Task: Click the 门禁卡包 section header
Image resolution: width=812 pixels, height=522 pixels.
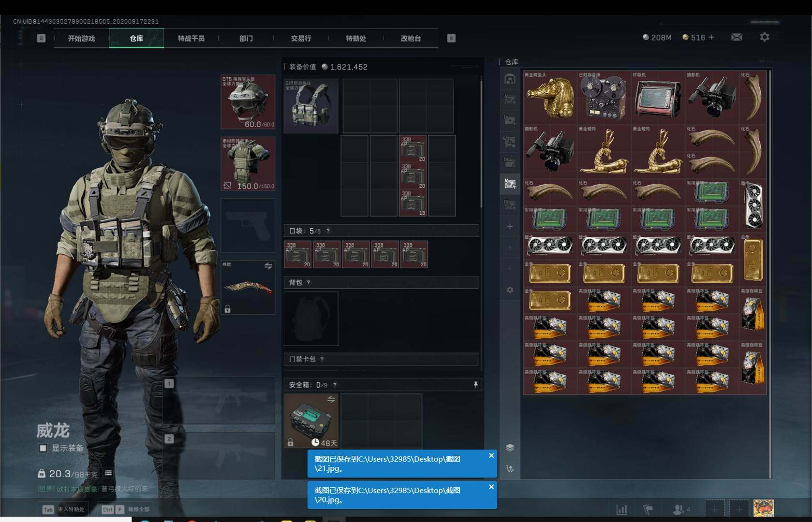Action: tap(381, 359)
